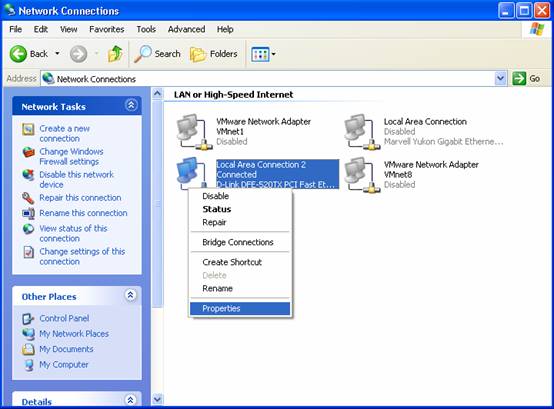Open the Views icon in toolbar
The height and width of the screenshot is (409, 554).
click(260, 54)
